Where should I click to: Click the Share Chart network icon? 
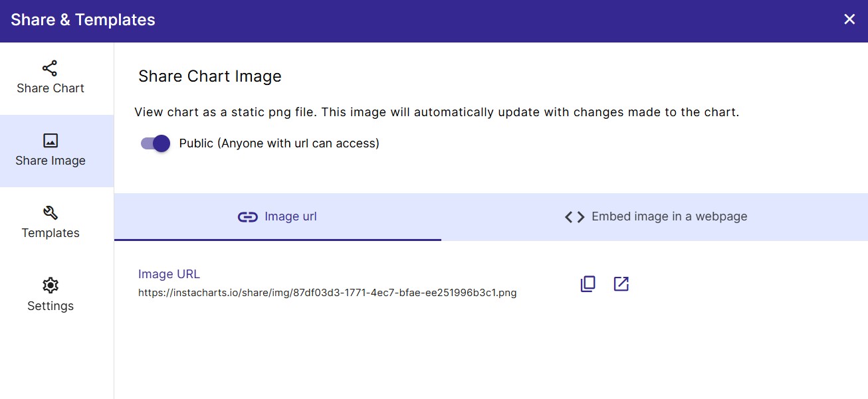(x=50, y=68)
